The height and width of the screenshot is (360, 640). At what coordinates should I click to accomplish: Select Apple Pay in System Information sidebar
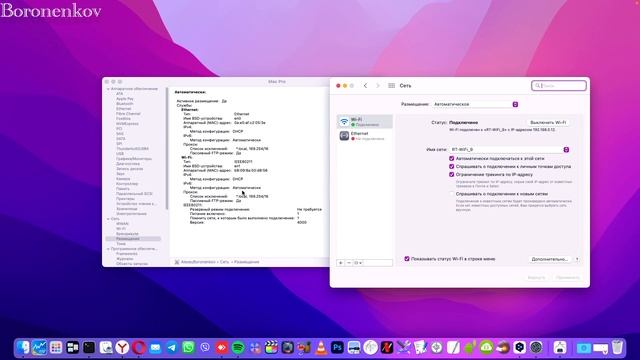[x=124, y=99]
